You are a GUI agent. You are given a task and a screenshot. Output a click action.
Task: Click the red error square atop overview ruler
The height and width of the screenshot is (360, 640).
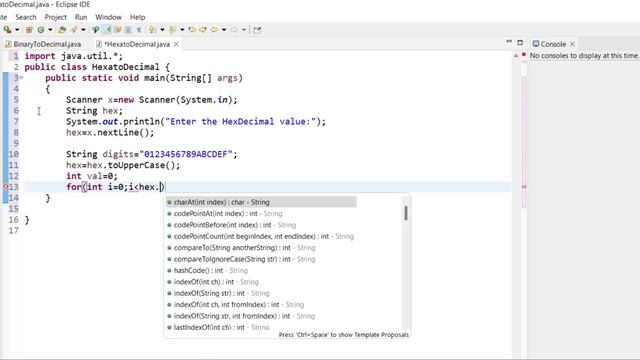click(524, 55)
